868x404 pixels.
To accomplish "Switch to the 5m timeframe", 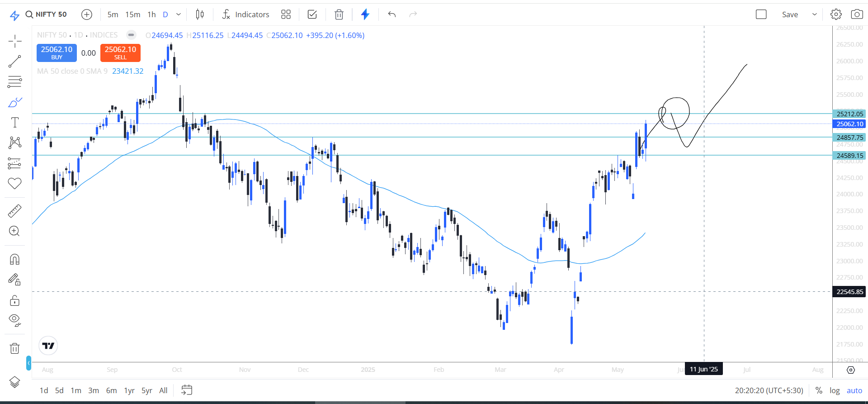I will [x=113, y=14].
